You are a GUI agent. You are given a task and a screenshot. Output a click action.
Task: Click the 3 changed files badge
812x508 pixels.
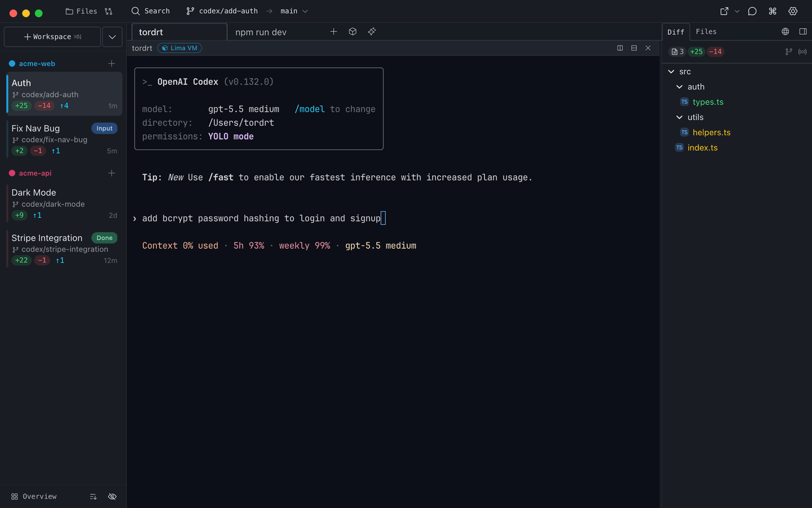click(678, 52)
